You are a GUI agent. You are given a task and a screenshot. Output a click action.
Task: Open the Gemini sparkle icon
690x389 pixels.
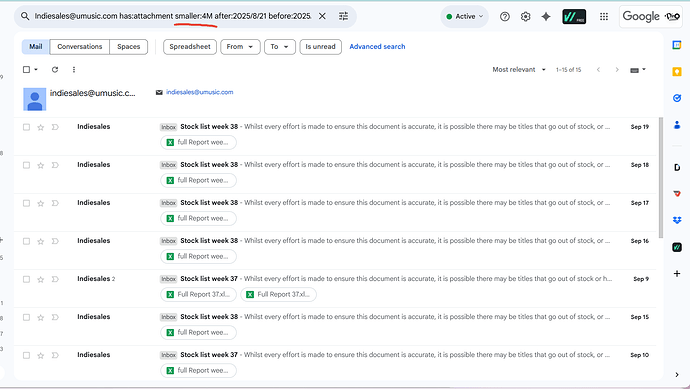click(546, 16)
